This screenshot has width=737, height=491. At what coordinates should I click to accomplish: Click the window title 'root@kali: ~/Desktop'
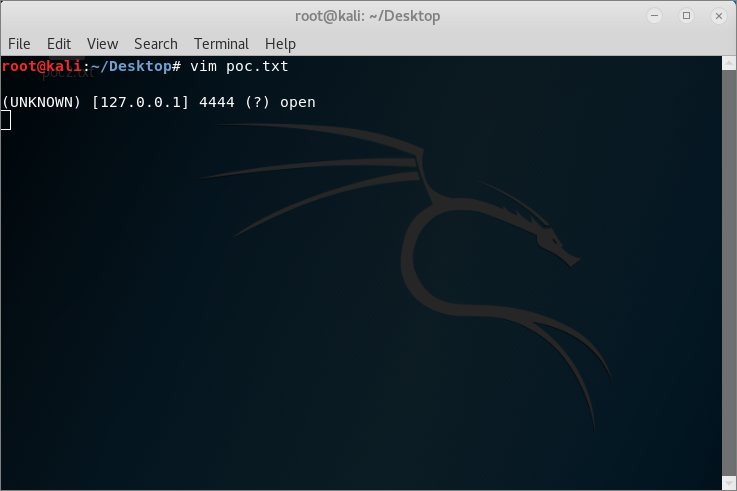[368, 16]
